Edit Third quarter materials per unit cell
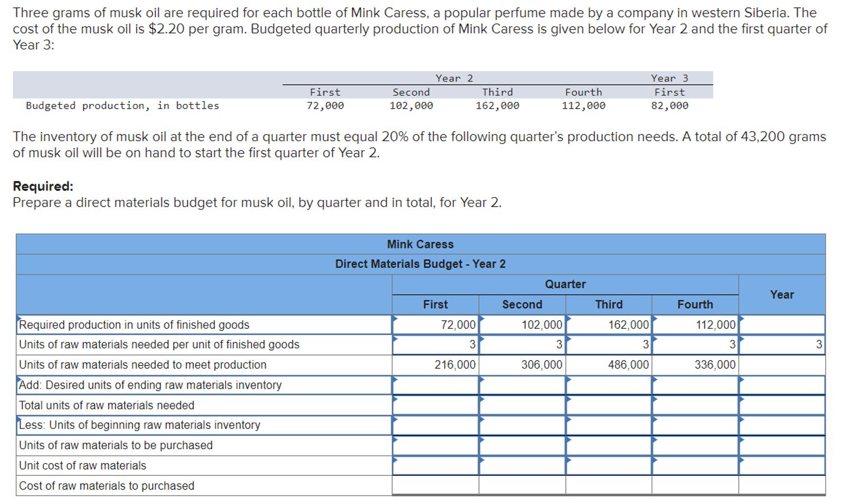Viewport: 847px width, 504px height. click(x=609, y=345)
